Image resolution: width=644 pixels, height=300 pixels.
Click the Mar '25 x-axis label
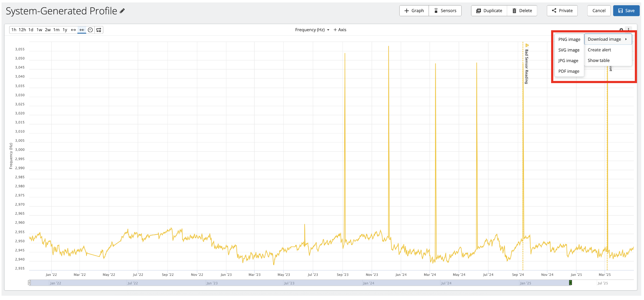[605, 275]
